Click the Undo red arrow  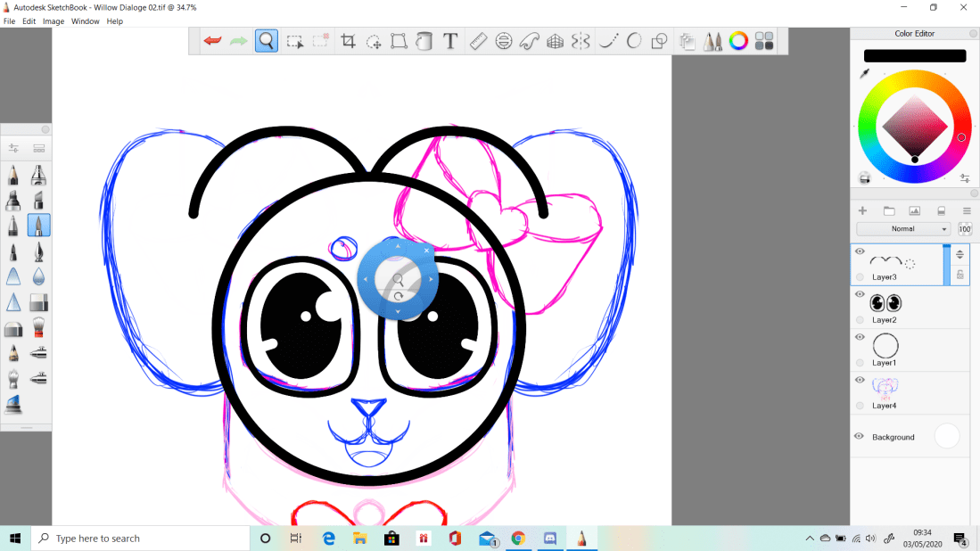(x=212, y=41)
